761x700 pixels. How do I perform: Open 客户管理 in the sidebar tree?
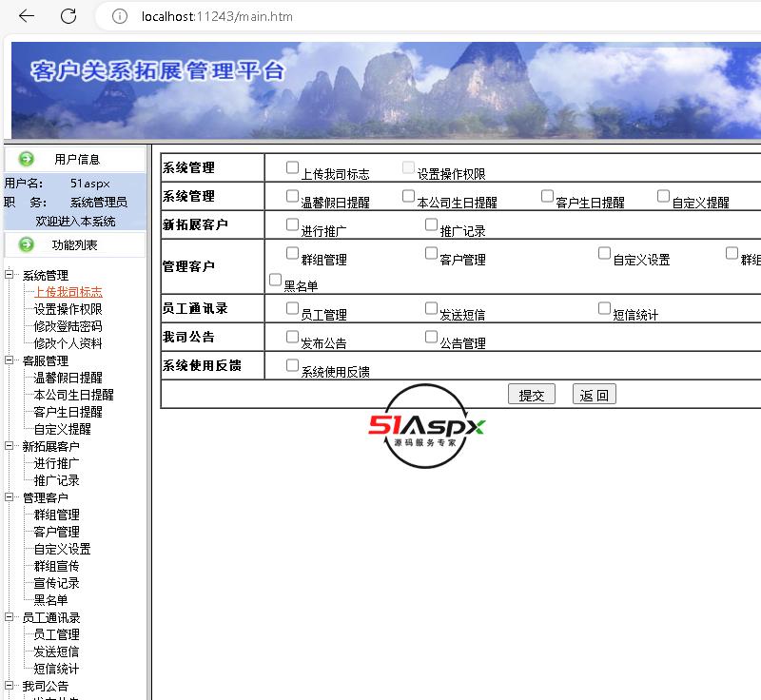point(57,532)
